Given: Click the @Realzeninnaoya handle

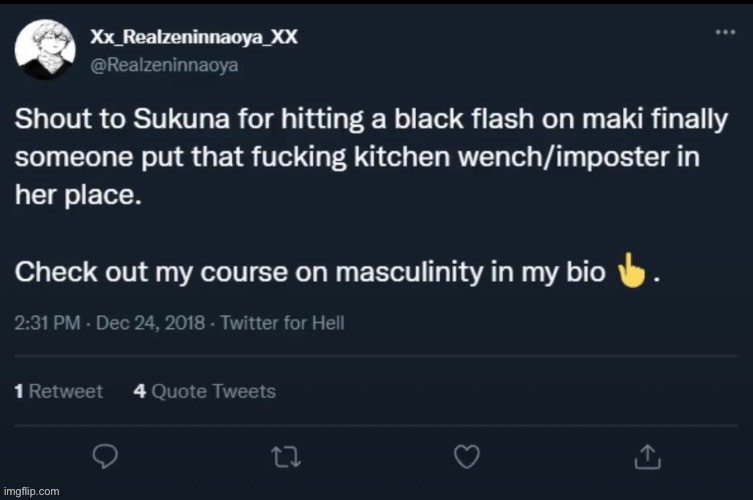Looking at the screenshot, I should pyautogui.click(x=164, y=65).
